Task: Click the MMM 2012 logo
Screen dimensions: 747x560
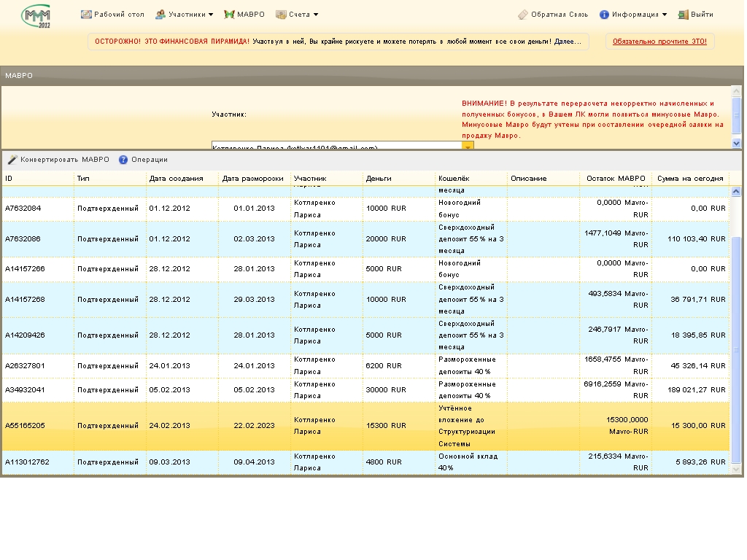Action: [36, 16]
